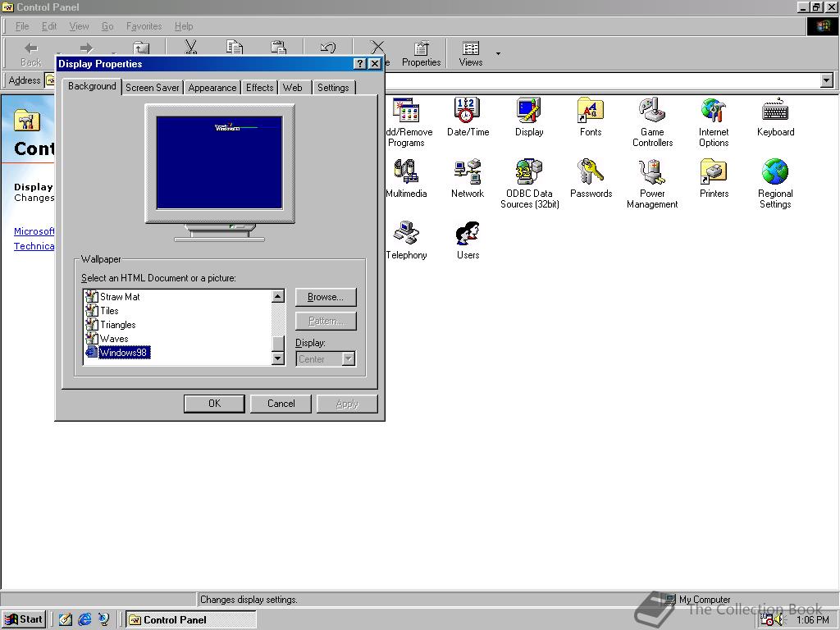The image size is (840, 630).
Task: Switch to the Web tab
Action: pos(293,88)
